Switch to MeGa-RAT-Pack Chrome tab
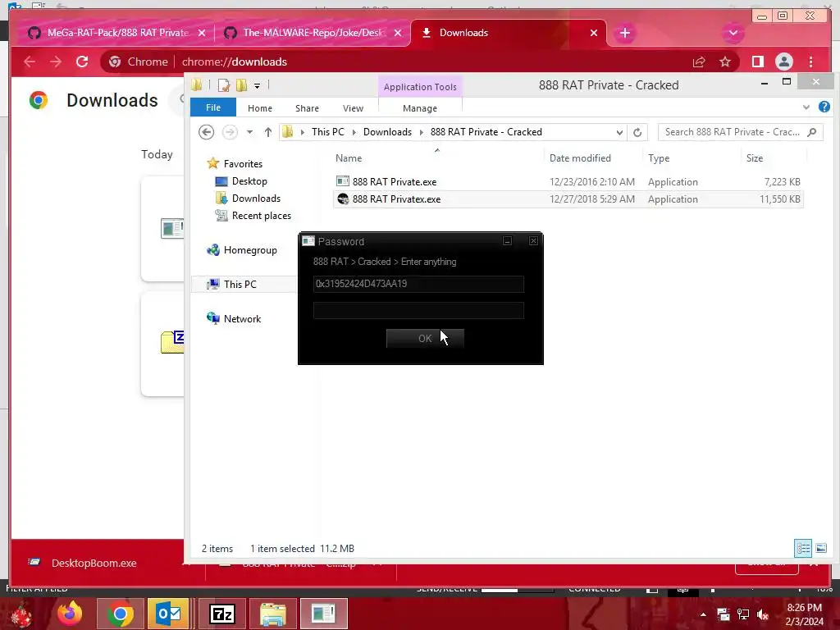840x630 pixels. 117,33
